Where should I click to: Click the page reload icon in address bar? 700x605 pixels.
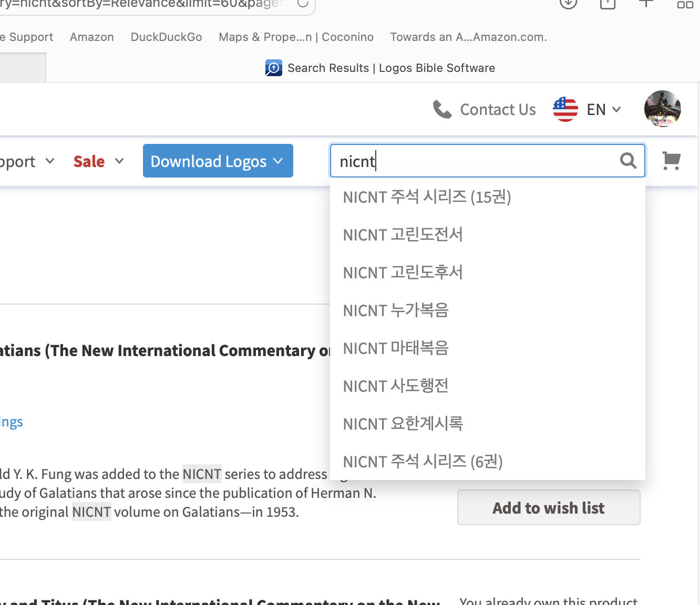[x=303, y=3]
